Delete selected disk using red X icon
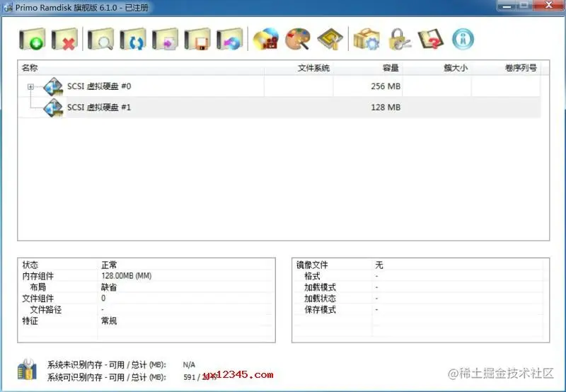This screenshot has width=566, height=392. click(x=64, y=39)
